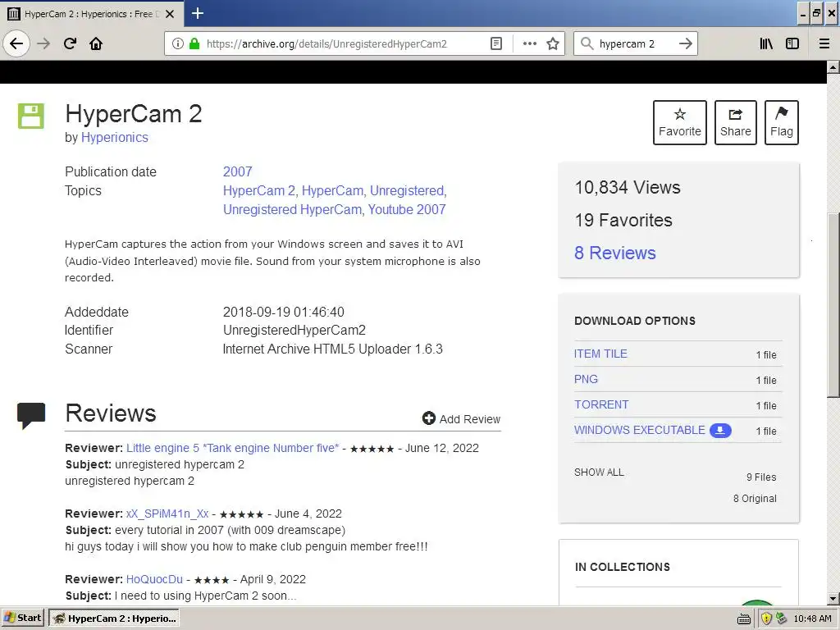Select the HyperCam 2 browser tab

(x=92, y=14)
